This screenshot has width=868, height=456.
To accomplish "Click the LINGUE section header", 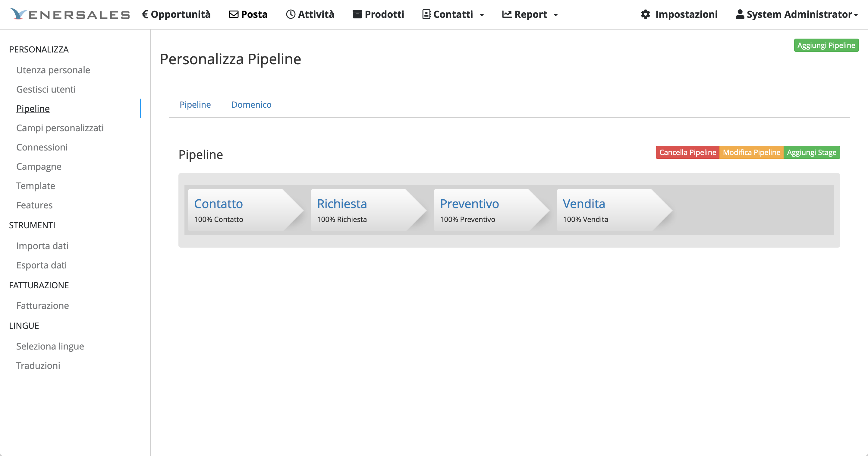I will tap(24, 326).
